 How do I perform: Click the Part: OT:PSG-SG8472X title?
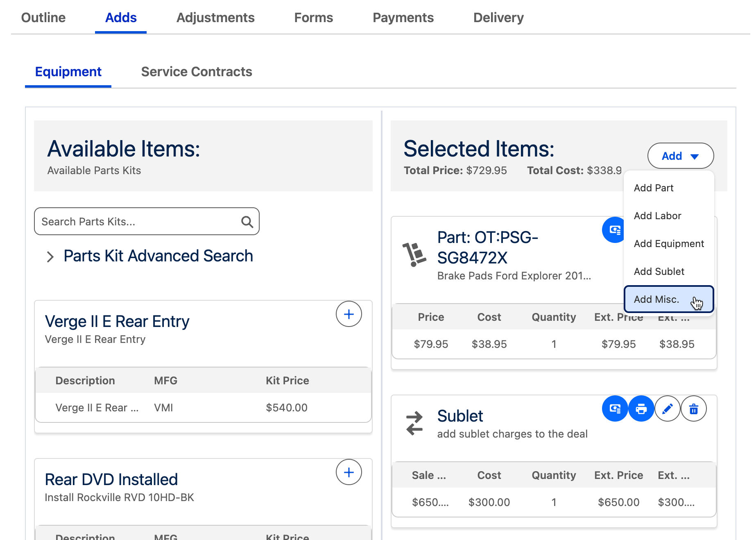(x=487, y=247)
